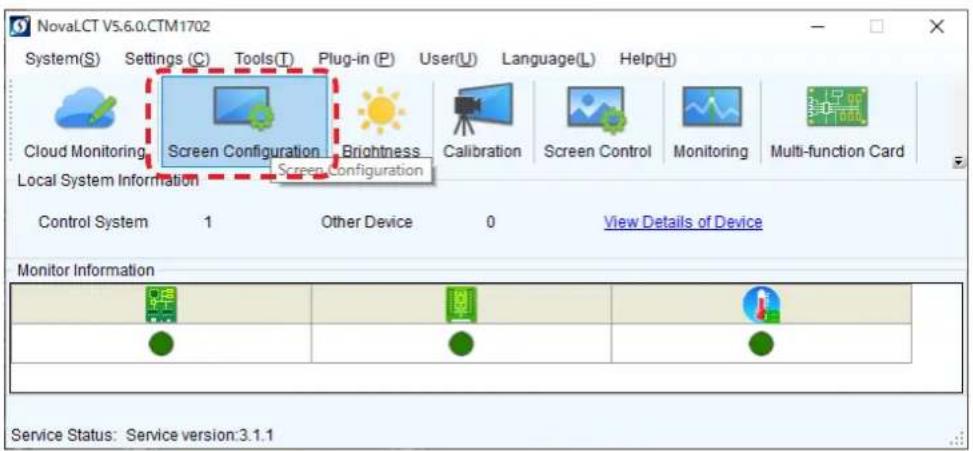This screenshot has height=451, width=973.
Task: Click the receiving card icon in Monitor Information
Action: 462,305
